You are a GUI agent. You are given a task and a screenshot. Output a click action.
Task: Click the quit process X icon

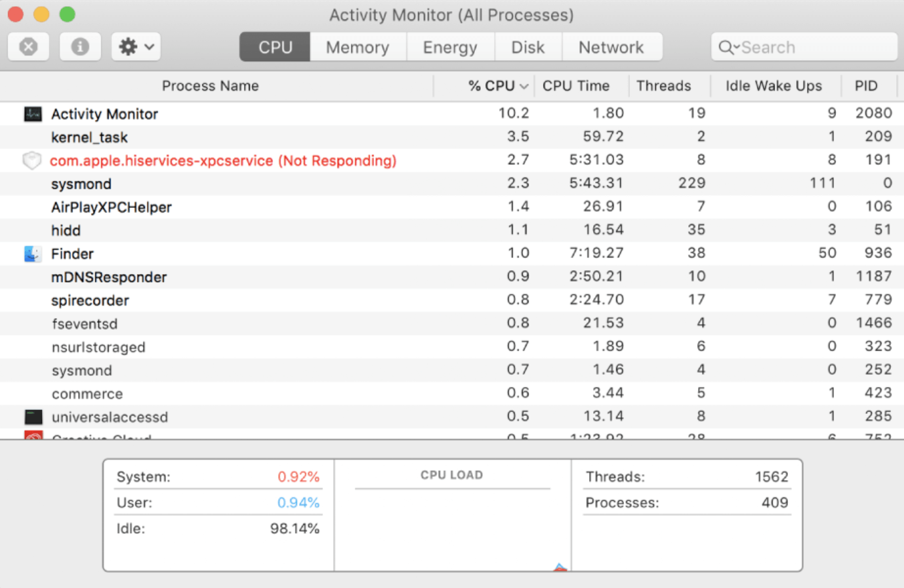pyautogui.click(x=28, y=46)
